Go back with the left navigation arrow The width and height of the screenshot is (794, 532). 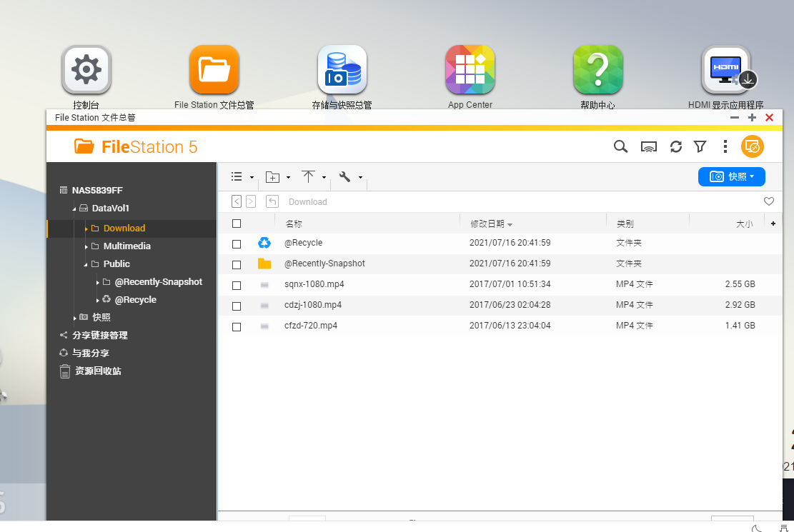coord(237,201)
